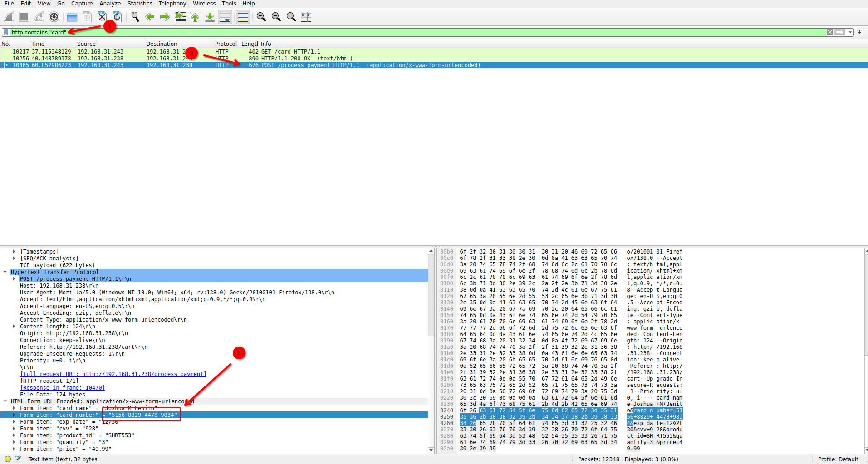Image resolution: width=868 pixels, height=464 pixels.
Task: Toggle packet colorization rules button
Action: click(x=243, y=17)
